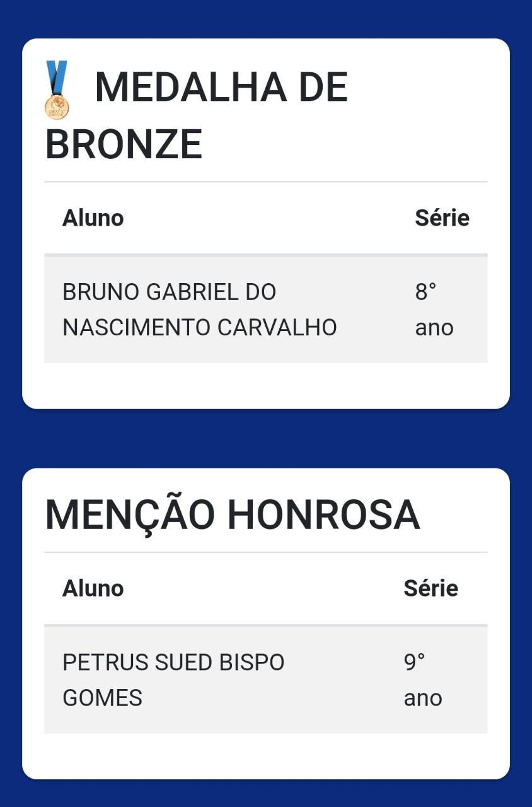Click the 9° grade cell

point(414,663)
